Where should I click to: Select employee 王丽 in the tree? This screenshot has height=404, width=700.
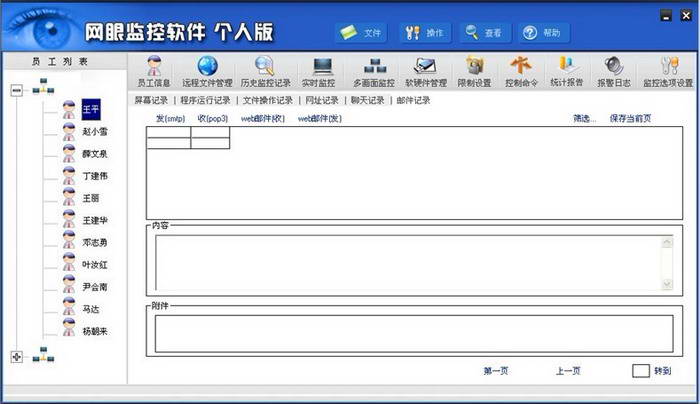tap(91, 198)
